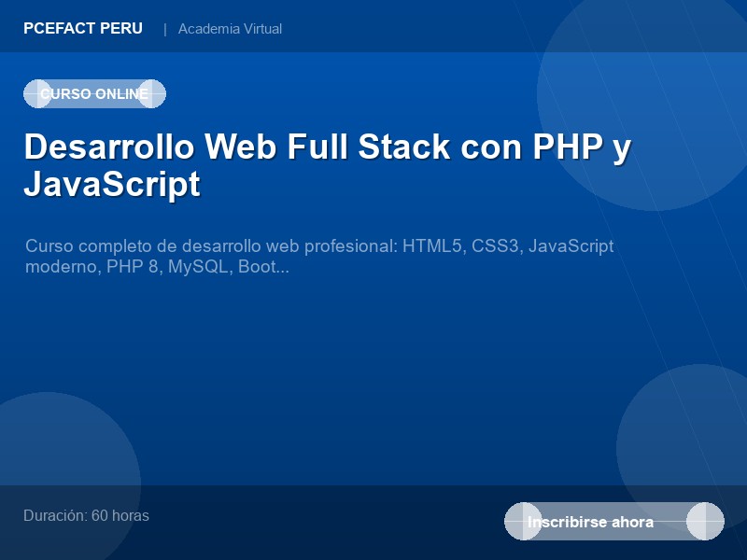The image size is (747, 560).
Task: Click the PCEFACT PERU logo text
Action: coord(82,28)
